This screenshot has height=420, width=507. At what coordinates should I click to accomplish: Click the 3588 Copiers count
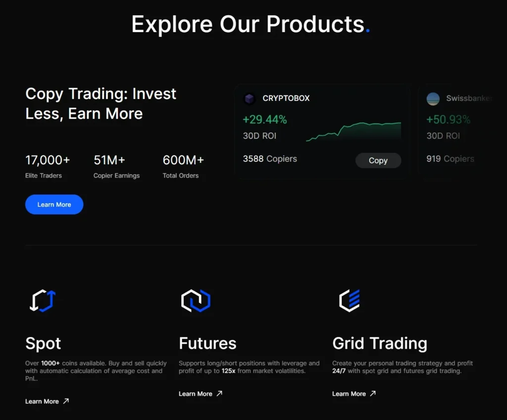click(x=270, y=159)
